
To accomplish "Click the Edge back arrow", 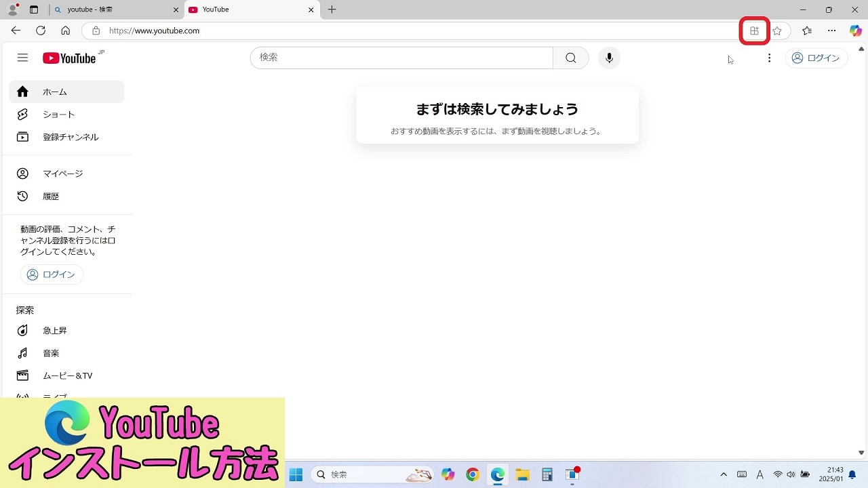I will [x=16, y=30].
